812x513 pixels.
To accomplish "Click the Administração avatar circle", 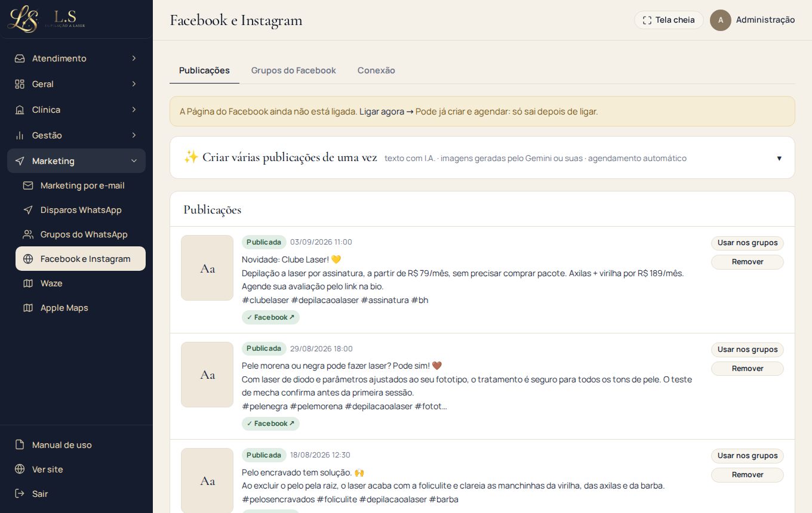I will pos(721,20).
